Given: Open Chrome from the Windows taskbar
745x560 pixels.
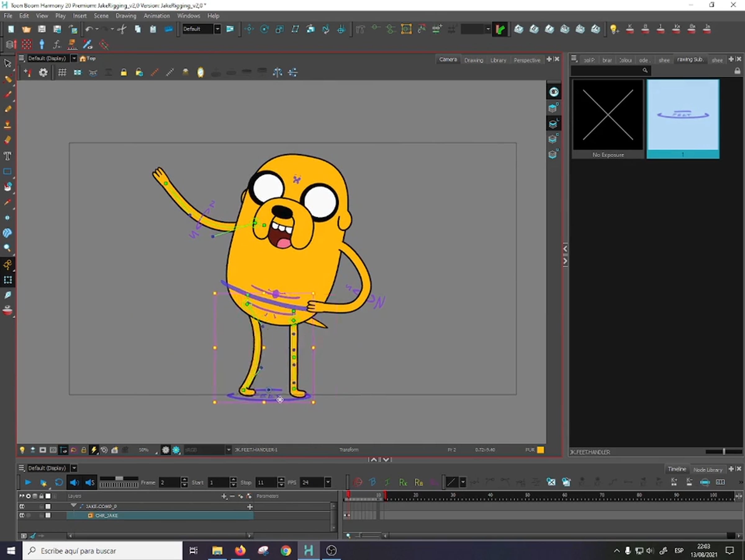Looking at the screenshot, I should coord(286,551).
